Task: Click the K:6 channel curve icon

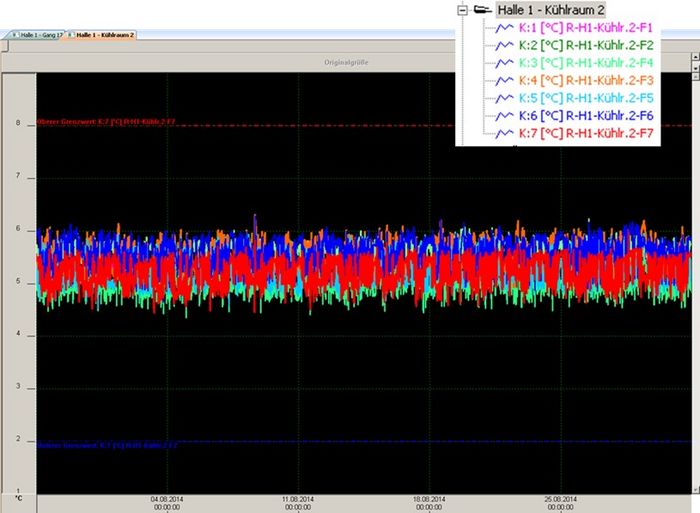Action: (505, 115)
